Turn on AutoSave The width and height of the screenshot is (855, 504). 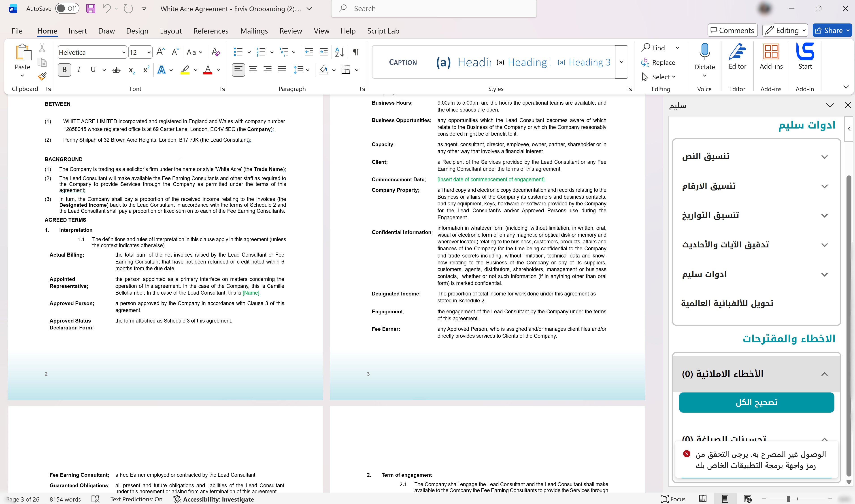pyautogui.click(x=67, y=8)
